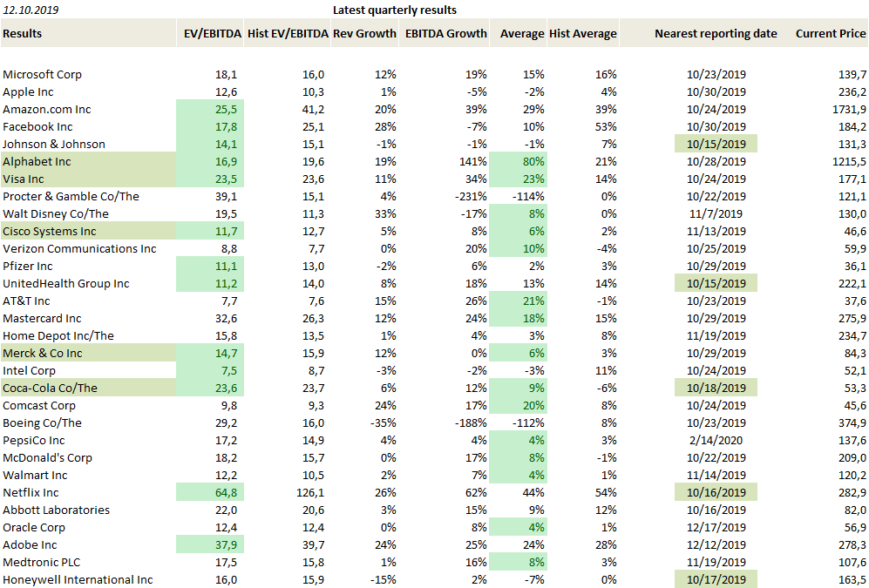869x588 pixels.
Task: Select the 'Intel Corp' row label
Action: pos(29,370)
